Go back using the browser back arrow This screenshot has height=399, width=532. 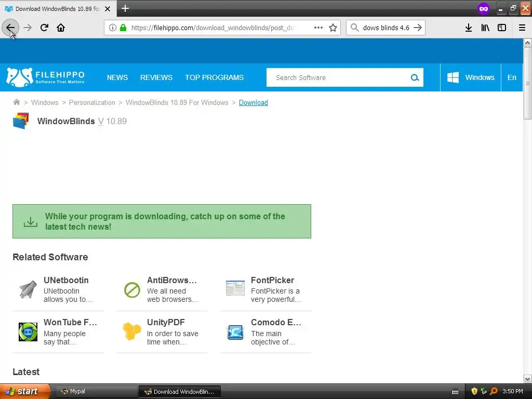(x=10, y=28)
